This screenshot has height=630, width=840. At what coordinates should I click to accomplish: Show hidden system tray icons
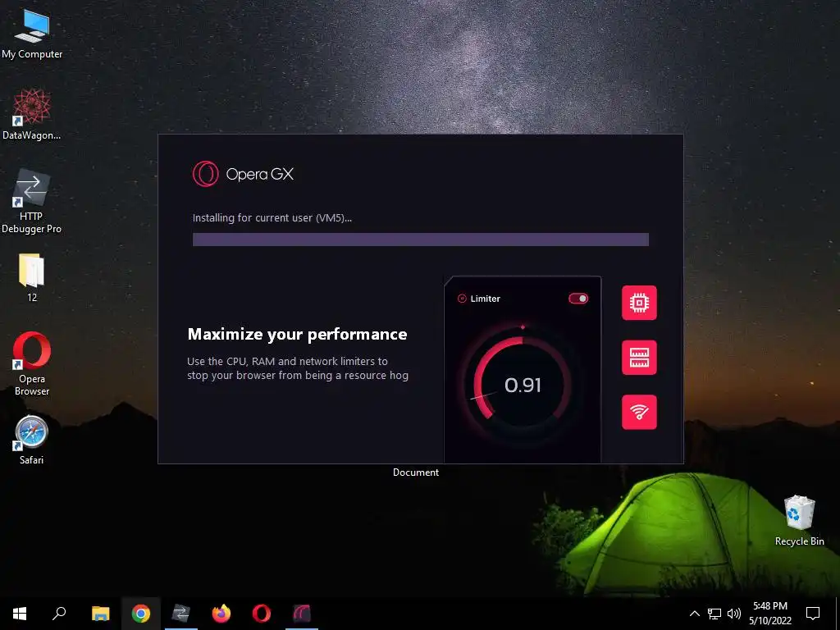click(694, 614)
